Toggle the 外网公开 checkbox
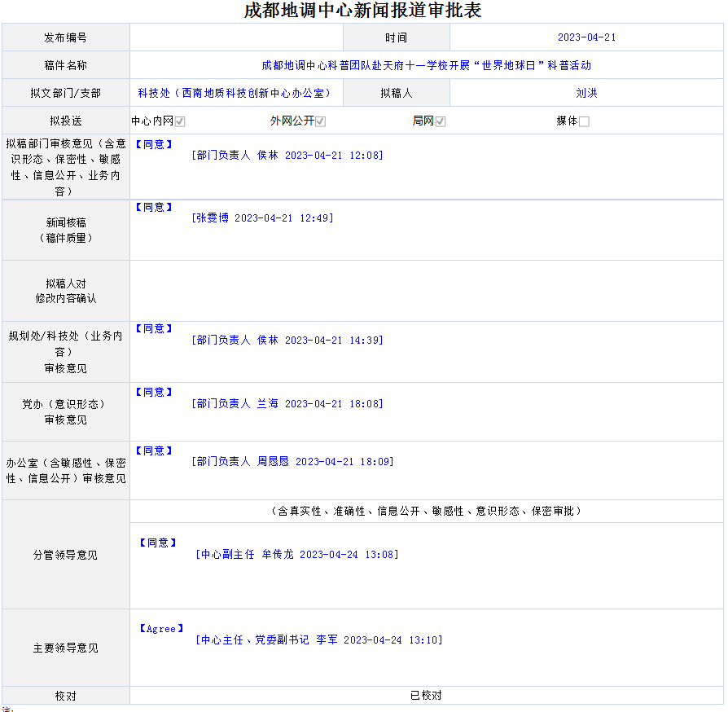 tap(320, 121)
